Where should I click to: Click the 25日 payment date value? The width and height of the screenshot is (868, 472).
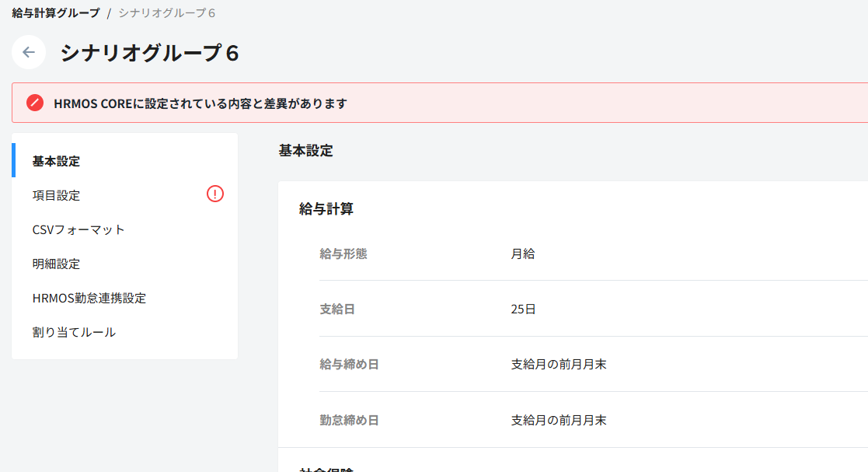coord(523,309)
